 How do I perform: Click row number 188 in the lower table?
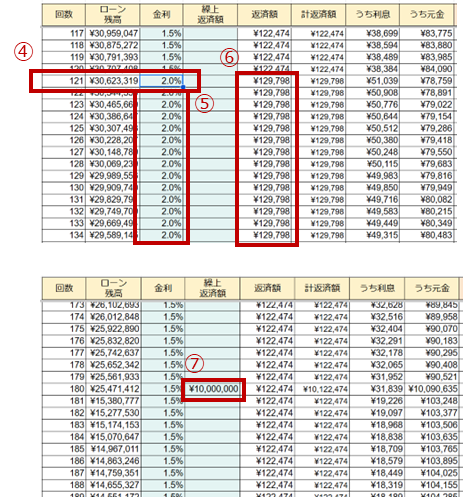(x=64, y=485)
